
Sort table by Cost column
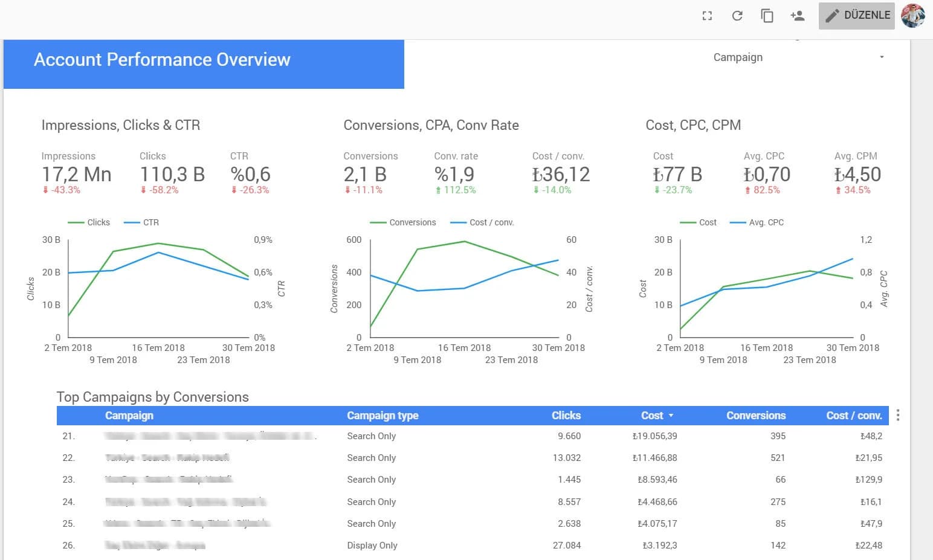pos(657,416)
